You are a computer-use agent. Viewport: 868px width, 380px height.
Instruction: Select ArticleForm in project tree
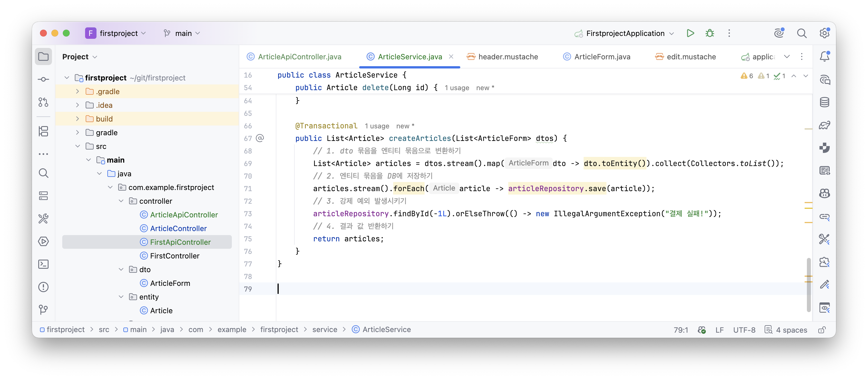[170, 283]
